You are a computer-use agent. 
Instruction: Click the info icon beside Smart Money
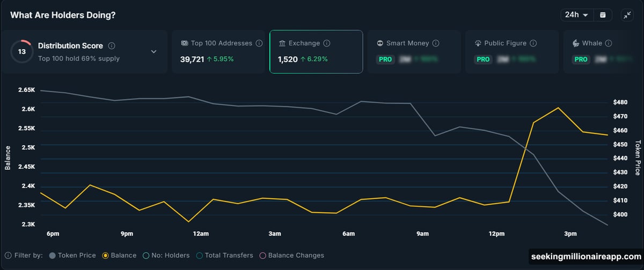pos(436,43)
